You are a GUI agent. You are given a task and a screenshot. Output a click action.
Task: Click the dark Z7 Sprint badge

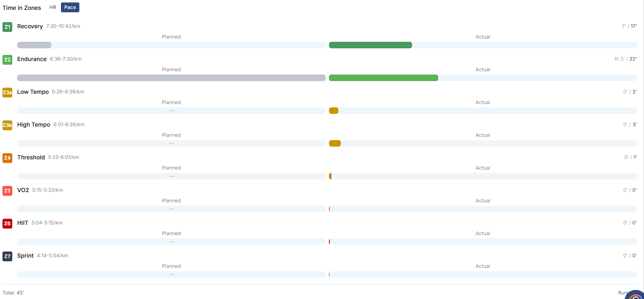[x=7, y=256]
